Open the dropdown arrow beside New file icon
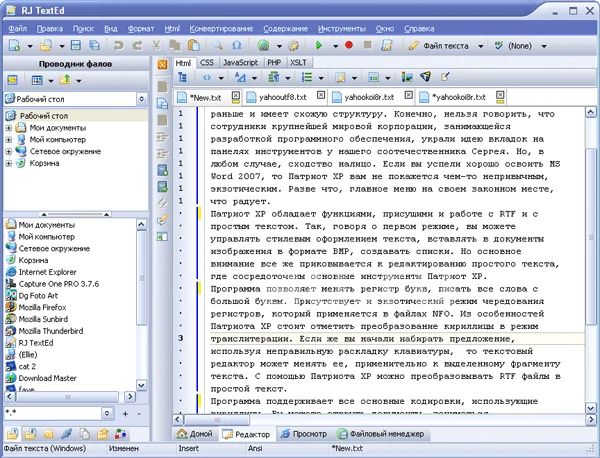The image size is (600, 458). [30, 46]
